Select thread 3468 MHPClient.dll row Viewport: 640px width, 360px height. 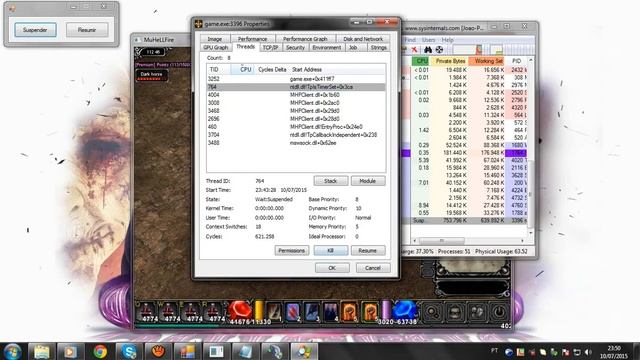[296, 111]
